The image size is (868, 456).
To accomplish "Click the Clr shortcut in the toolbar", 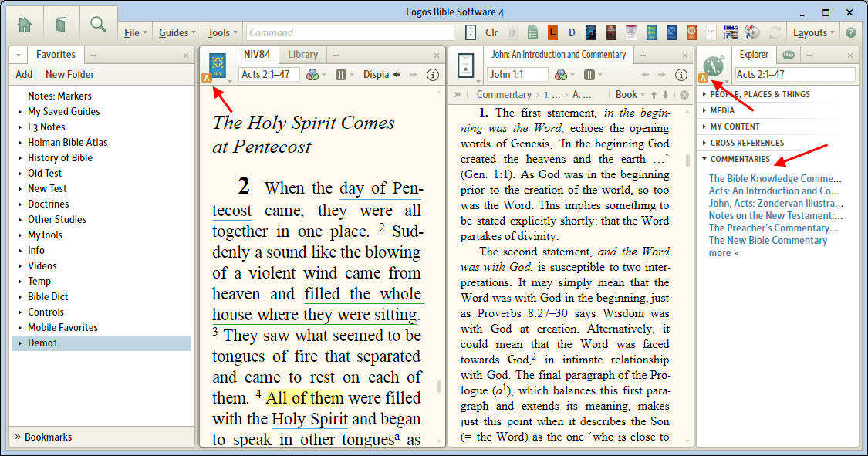I will [x=491, y=32].
